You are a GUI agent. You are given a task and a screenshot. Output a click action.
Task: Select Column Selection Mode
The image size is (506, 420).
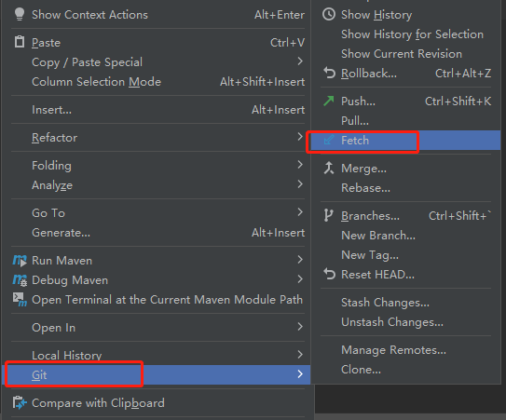158,82
